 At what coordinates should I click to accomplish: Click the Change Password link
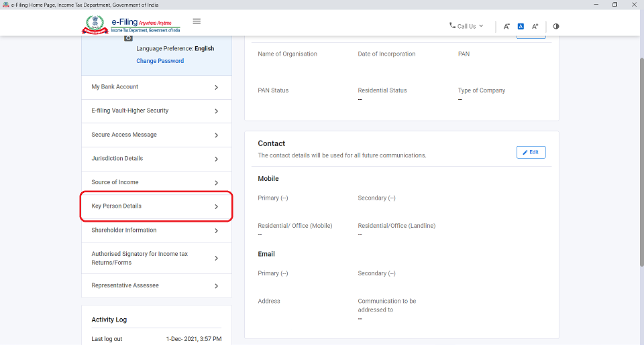click(160, 61)
